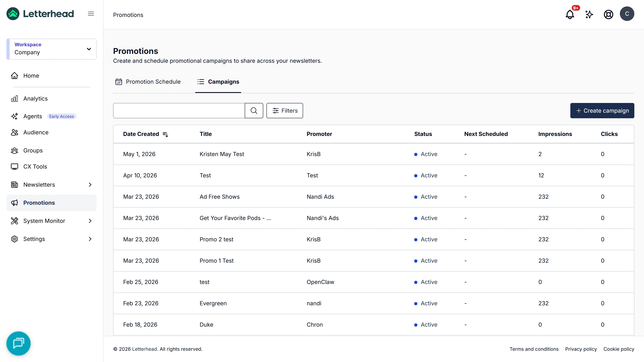
Task: Click the Newsletters newspaper icon
Action: (14, 185)
